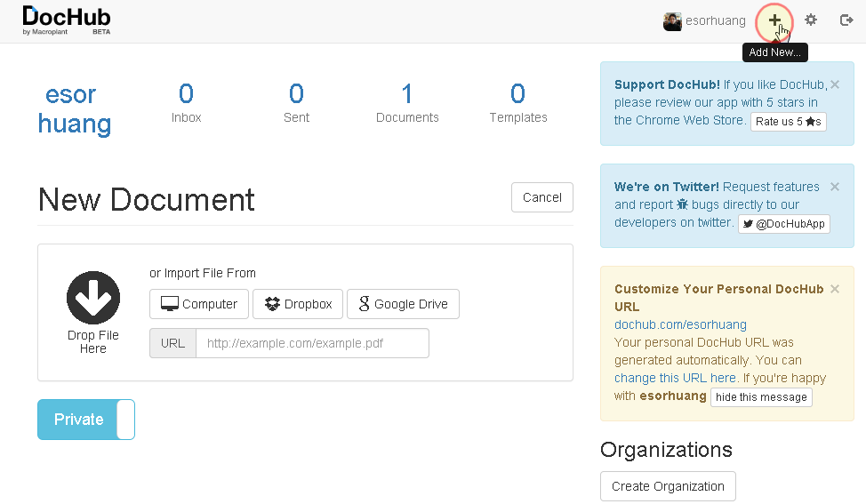
Task: Click the Drop File Here download icon
Action: pos(93,298)
